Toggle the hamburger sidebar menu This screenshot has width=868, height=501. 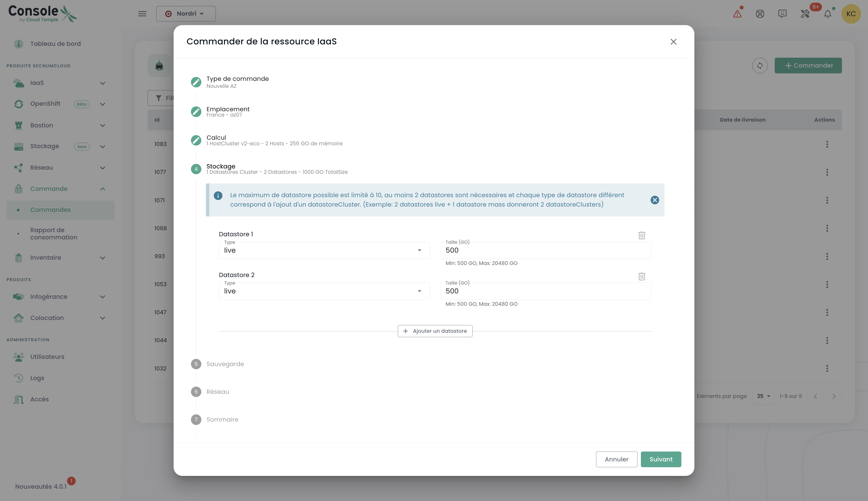pyautogui.click(x=142, y=14)
